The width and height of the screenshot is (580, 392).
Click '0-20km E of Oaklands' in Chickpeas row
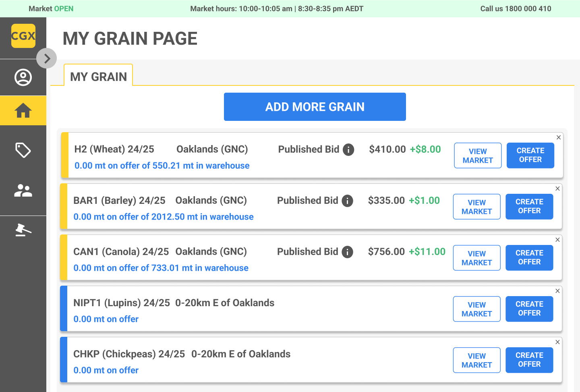coord(241,354)
